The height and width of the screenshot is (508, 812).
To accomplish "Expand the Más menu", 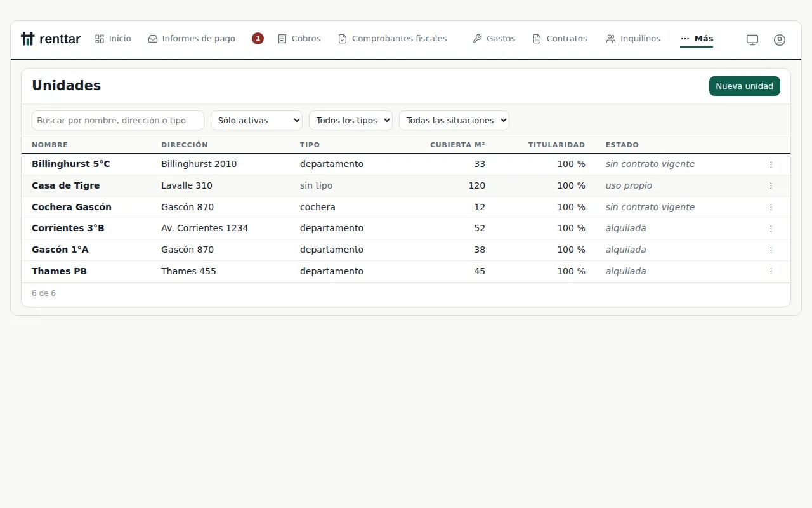I will pyautogui.click(x=697, y=39).
